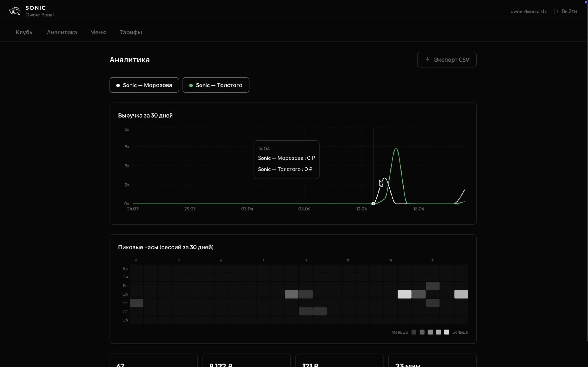The image size is (588, 367).
Task: Open the Клубы tab
Action: 25,32
